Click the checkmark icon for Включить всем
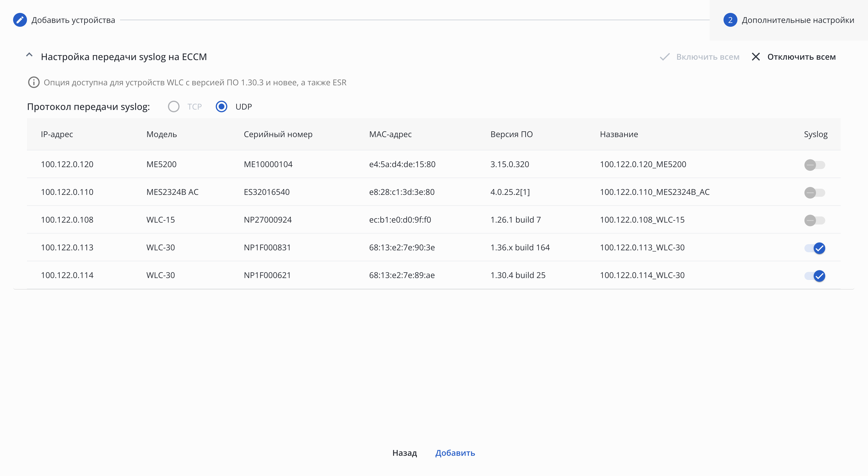868x476 pixels. coord(664,57)
